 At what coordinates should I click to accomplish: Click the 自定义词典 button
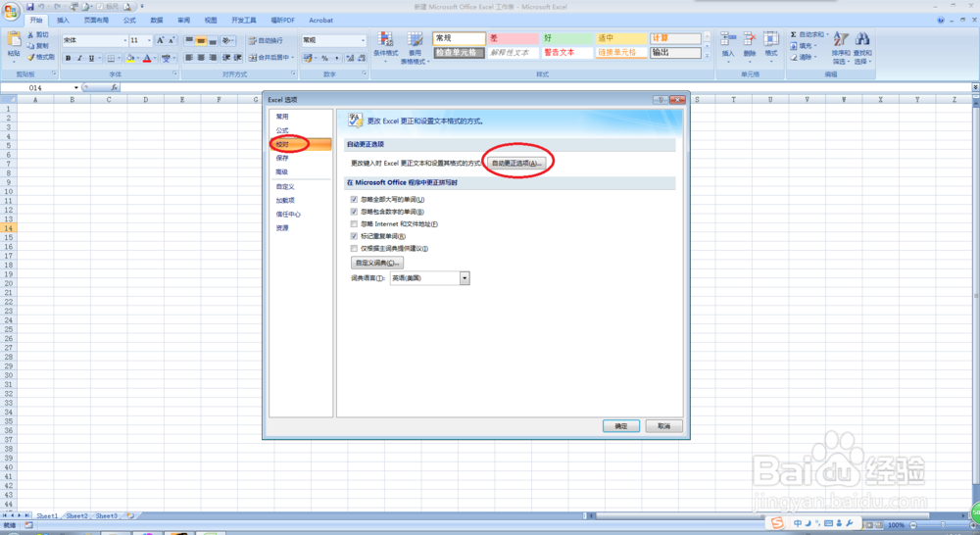pos(377,263)
